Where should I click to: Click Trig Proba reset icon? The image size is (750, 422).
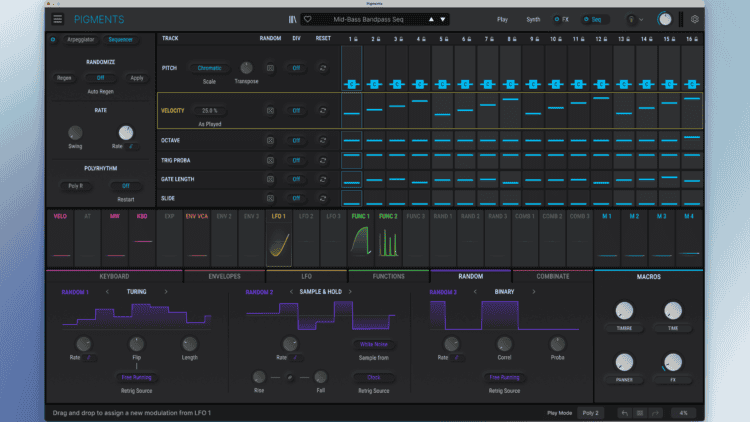323,160
